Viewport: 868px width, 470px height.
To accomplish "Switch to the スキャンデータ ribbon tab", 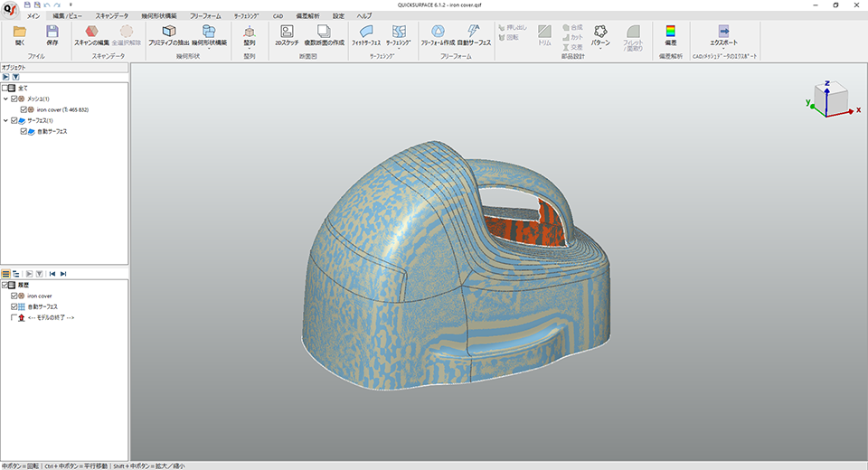I will (114, 16).
